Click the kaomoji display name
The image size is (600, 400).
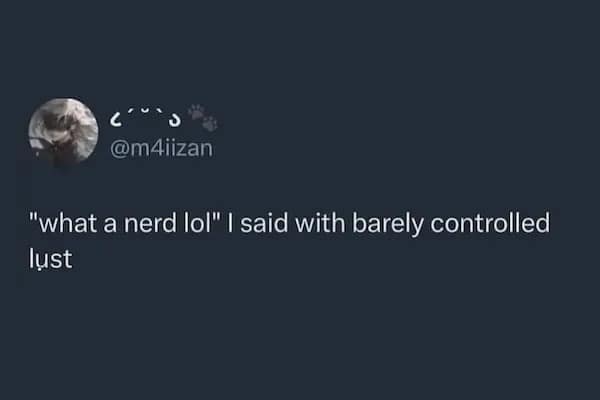[151, 117]
